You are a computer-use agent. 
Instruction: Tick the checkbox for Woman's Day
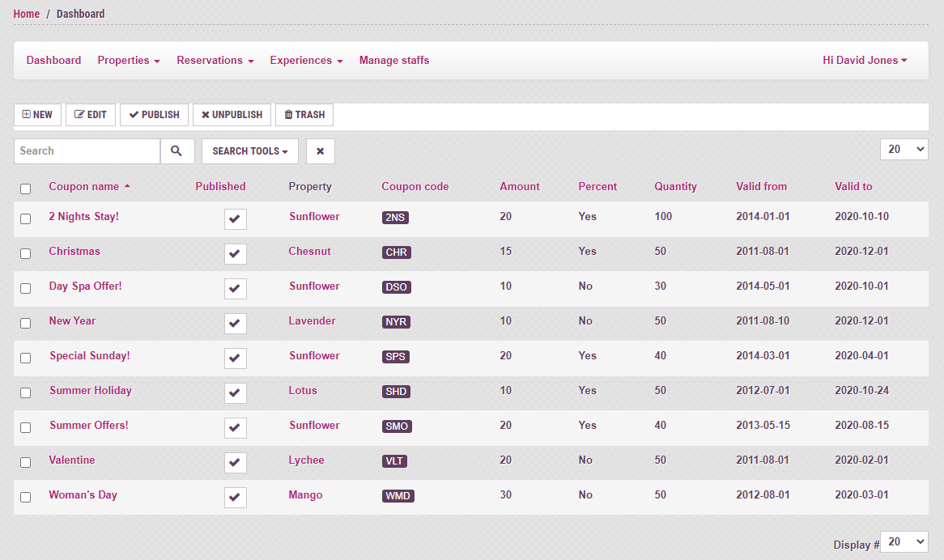(x=26, y=497)
